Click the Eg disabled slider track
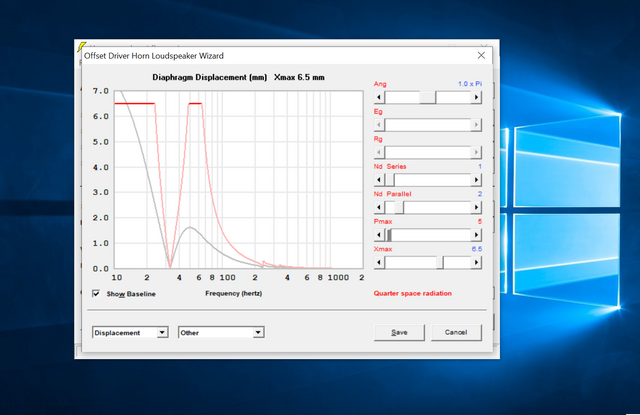This screenshot has width=640, height=415. pos(428,125)
